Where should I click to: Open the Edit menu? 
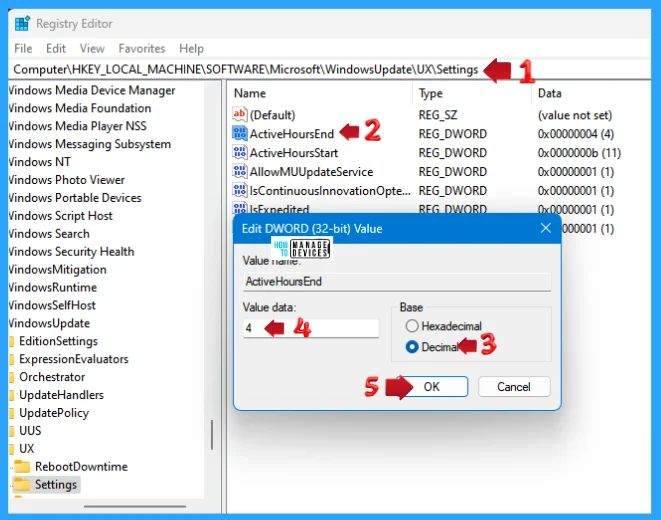click(x=56, y=48)
